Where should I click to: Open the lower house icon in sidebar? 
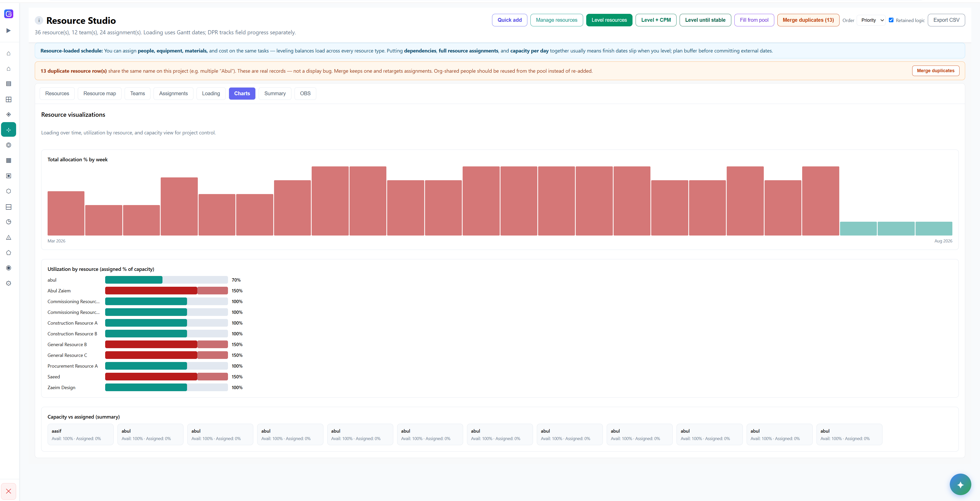point(8,69)
